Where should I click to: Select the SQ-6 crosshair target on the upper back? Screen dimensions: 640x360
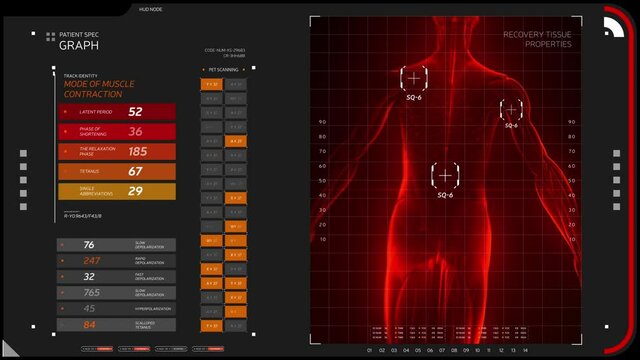[x=414, y=78]
